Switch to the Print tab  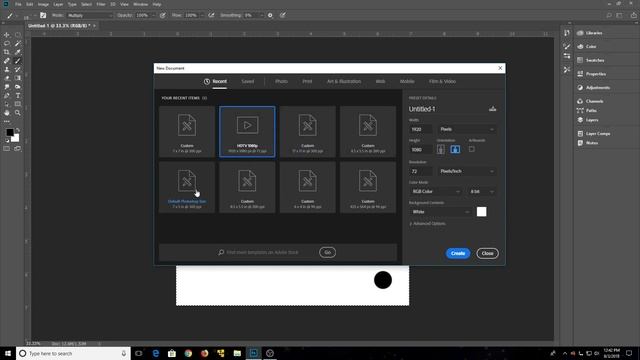pyautogui.click(x=307, y=82)
